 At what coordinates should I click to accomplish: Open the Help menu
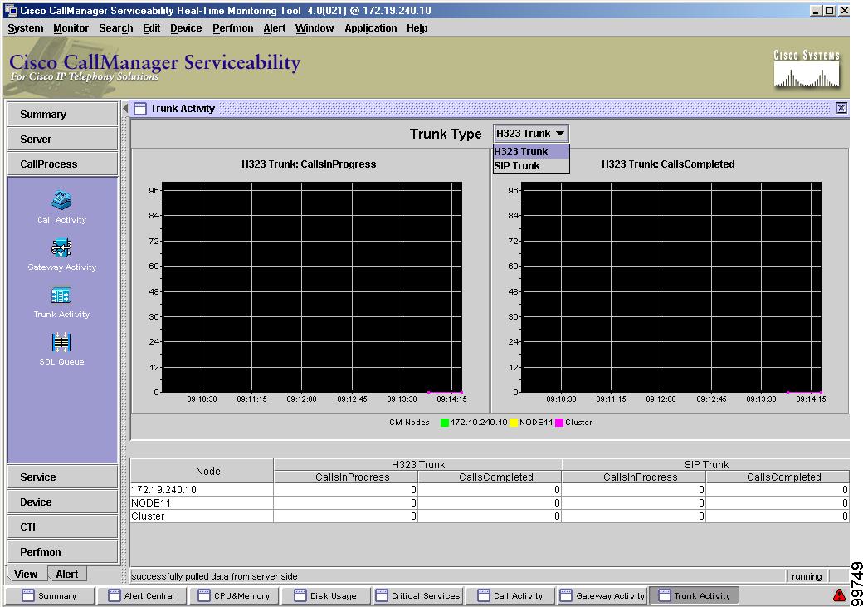click(417, 28)
